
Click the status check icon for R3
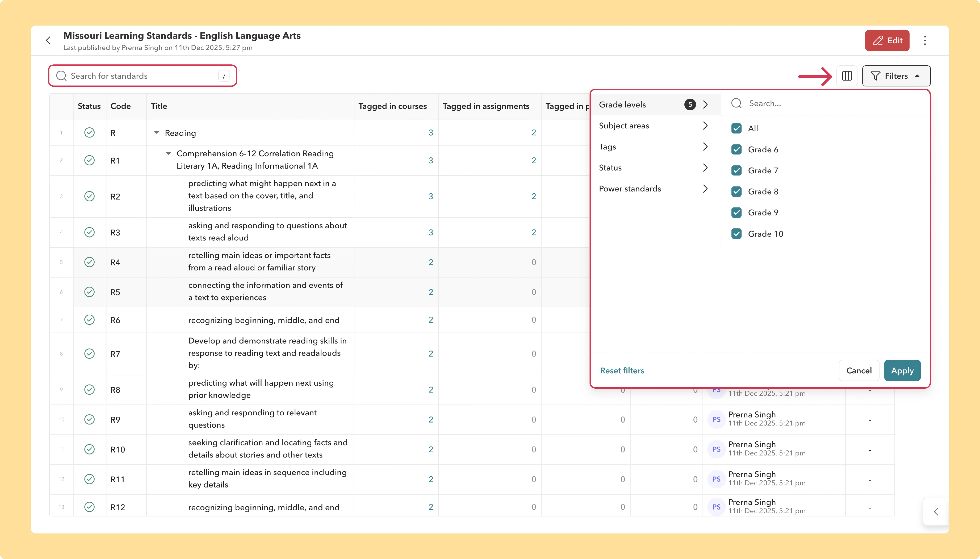89,232
